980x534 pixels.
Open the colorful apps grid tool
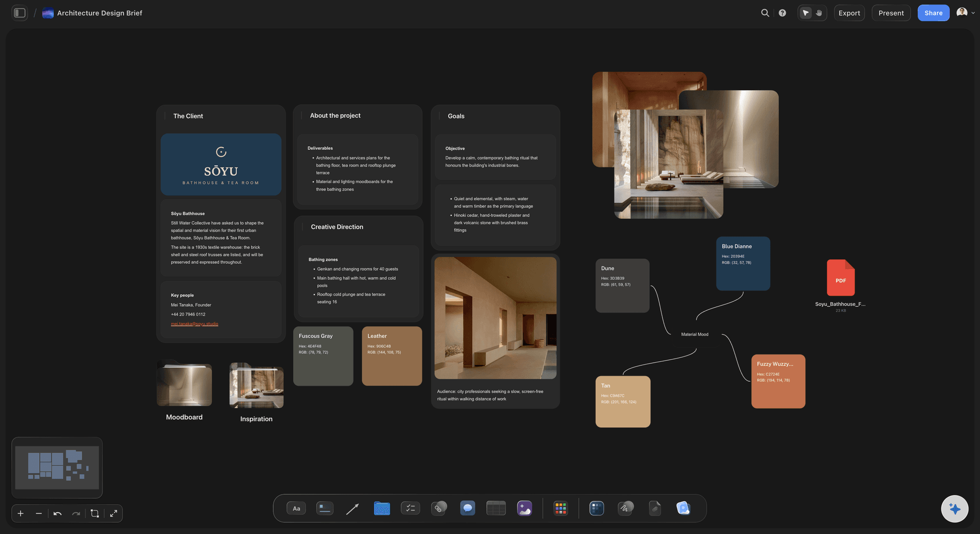pos(560,508)
